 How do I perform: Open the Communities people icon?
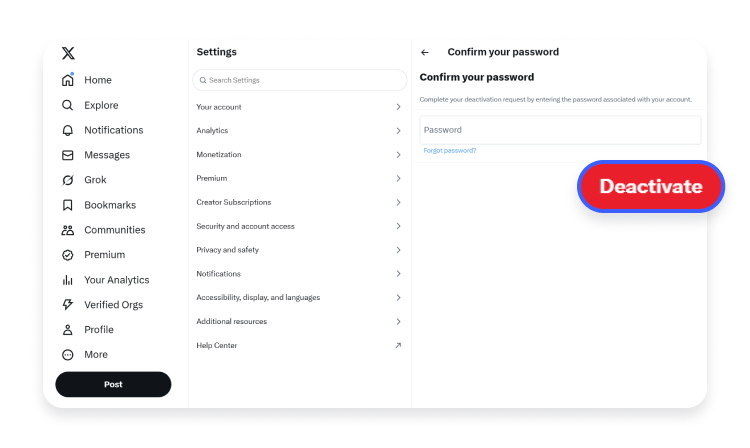tap(68, 230)
